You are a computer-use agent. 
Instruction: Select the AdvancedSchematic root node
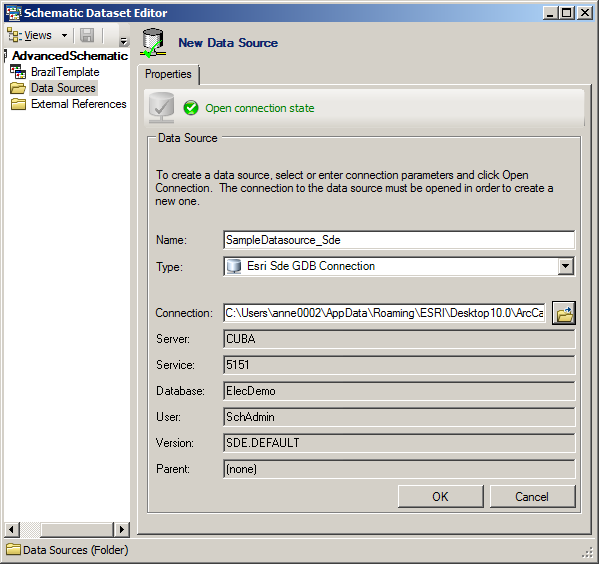70,56
